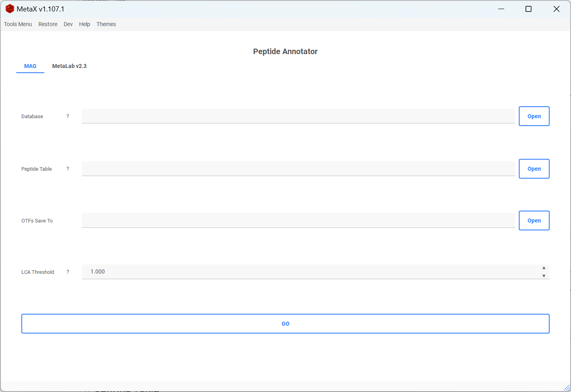
Task: Increase LCA Threshold with up arrow
Action: 544,268
